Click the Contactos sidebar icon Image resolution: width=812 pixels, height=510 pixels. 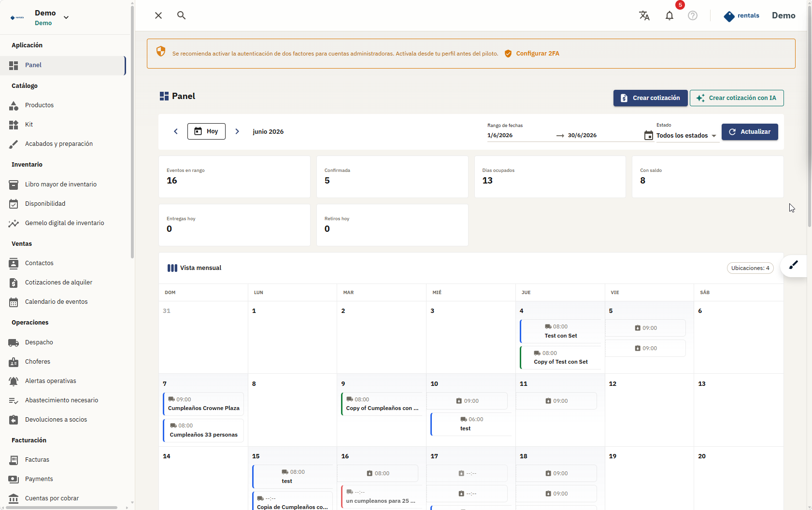[14, 263]
